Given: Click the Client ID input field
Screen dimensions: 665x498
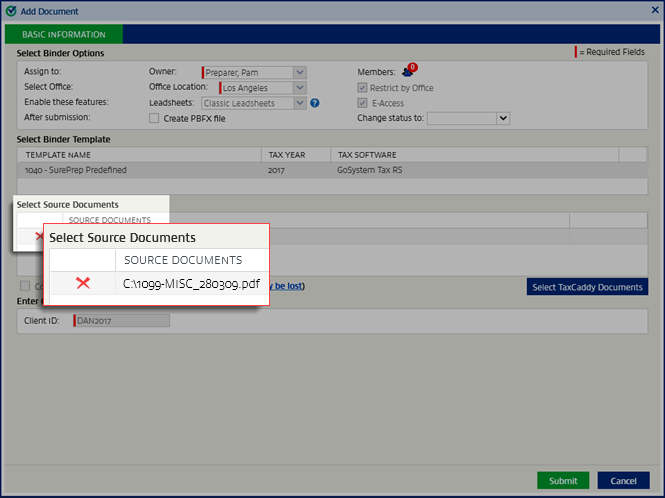Looking at the screenshot, I should tap(122, 321).
